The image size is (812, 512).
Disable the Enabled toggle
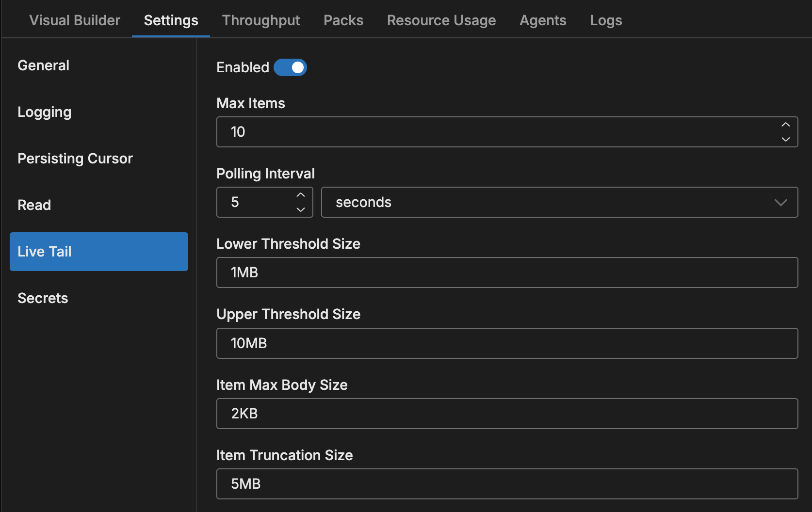[290, 67]
